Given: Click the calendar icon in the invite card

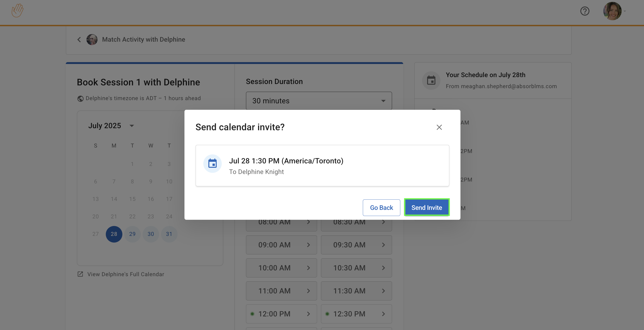Looking at the screenshot, I should (213, 164).
